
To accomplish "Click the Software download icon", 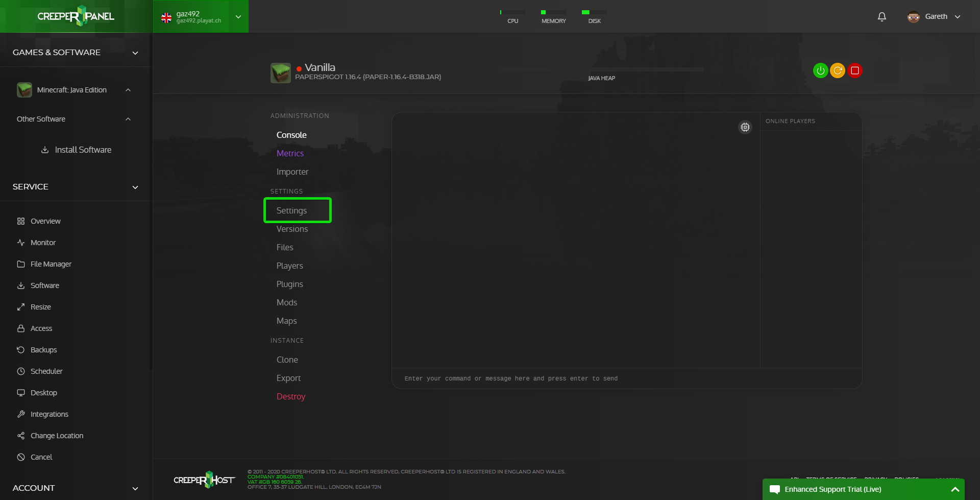I will 21,285.
